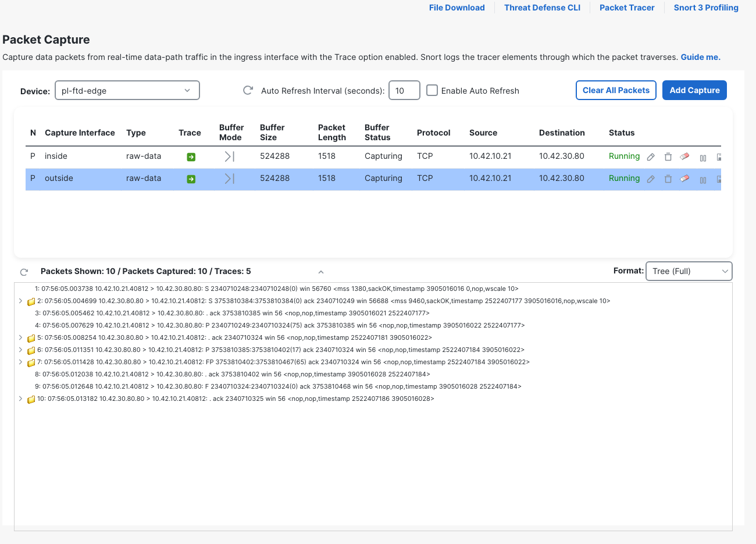Click the Add Capture button
Screen dimensions: 756x544
click(x=694, y=90)
